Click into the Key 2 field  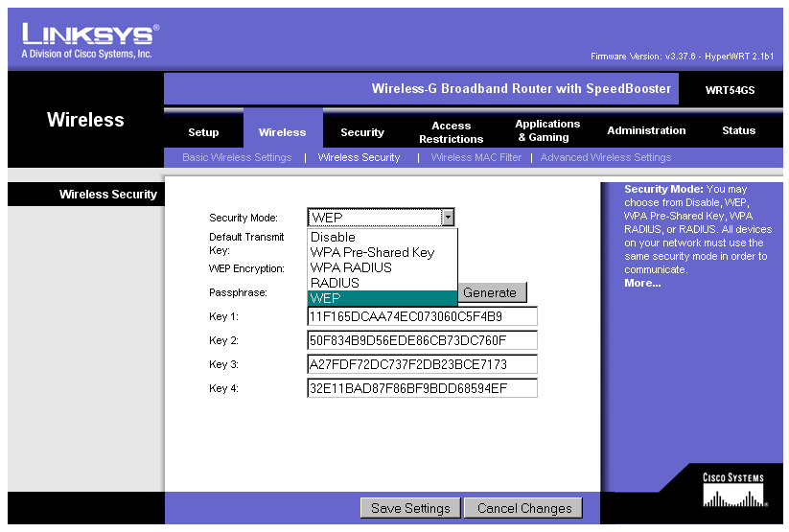(422, 340)
